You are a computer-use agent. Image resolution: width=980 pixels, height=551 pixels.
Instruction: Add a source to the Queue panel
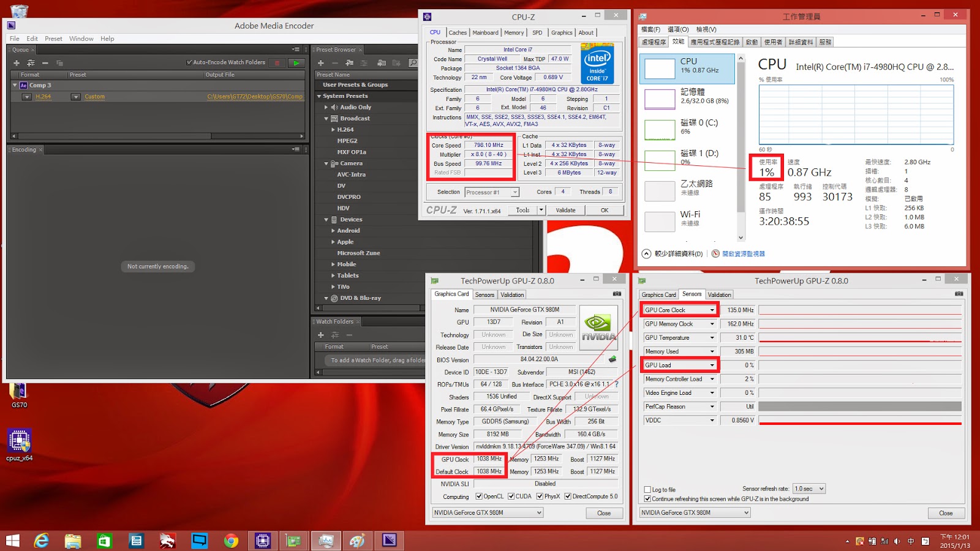(x=17, y=63)
